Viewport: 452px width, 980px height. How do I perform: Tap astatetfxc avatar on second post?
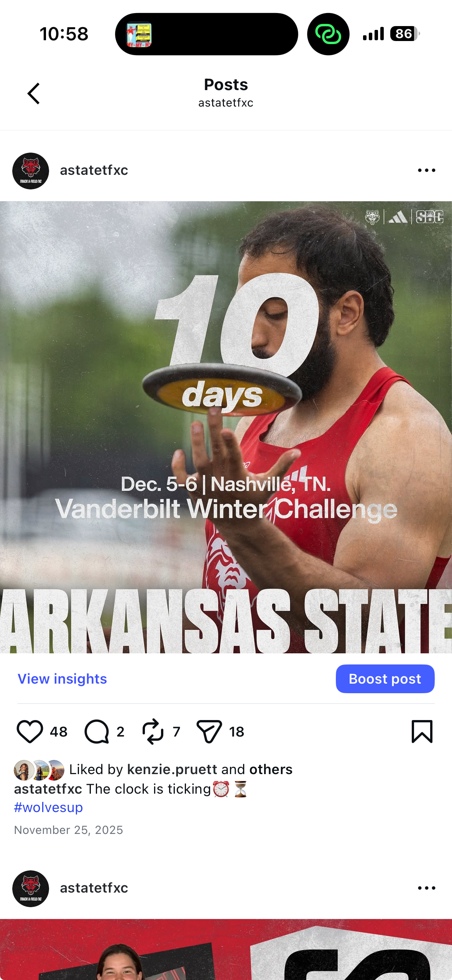coord(31,888)
